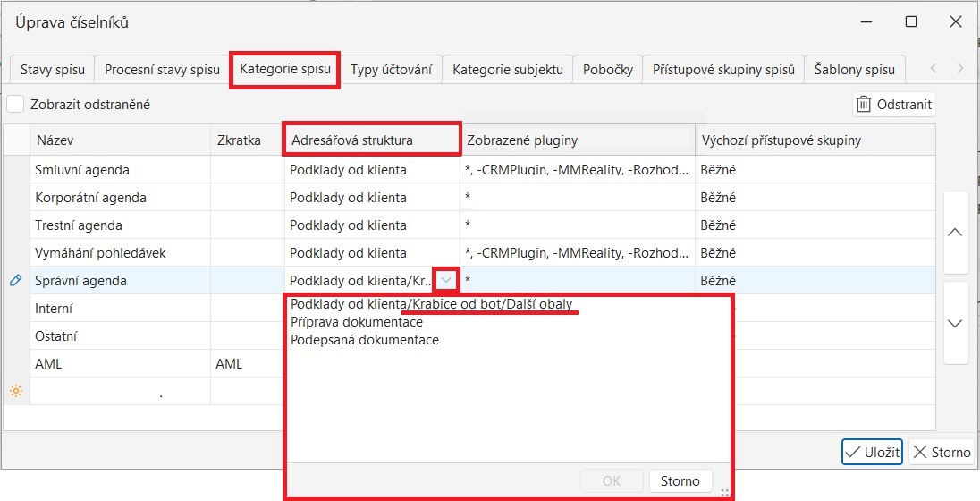Viewport: 980px width, 501px height.
Task: Click Storno in the dropdown popup
Action: click(x=680, y=481)
